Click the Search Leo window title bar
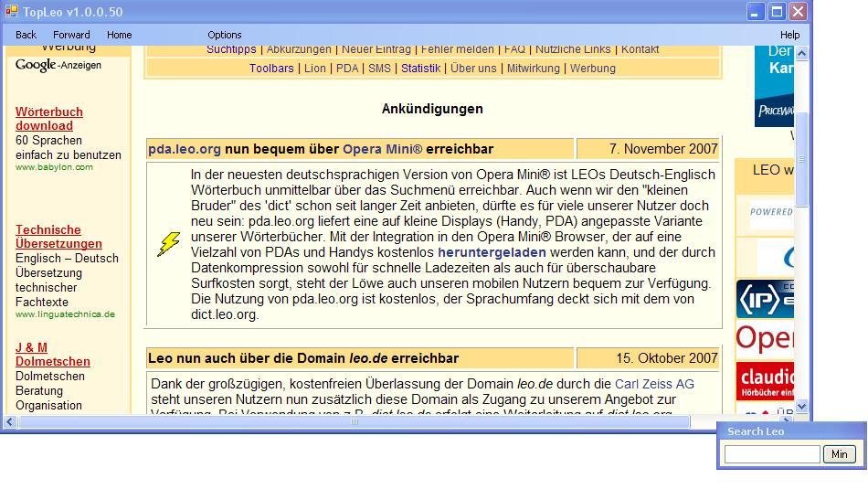Image resolution: width=868 pixels, height=489 pixels. (791, 431)
